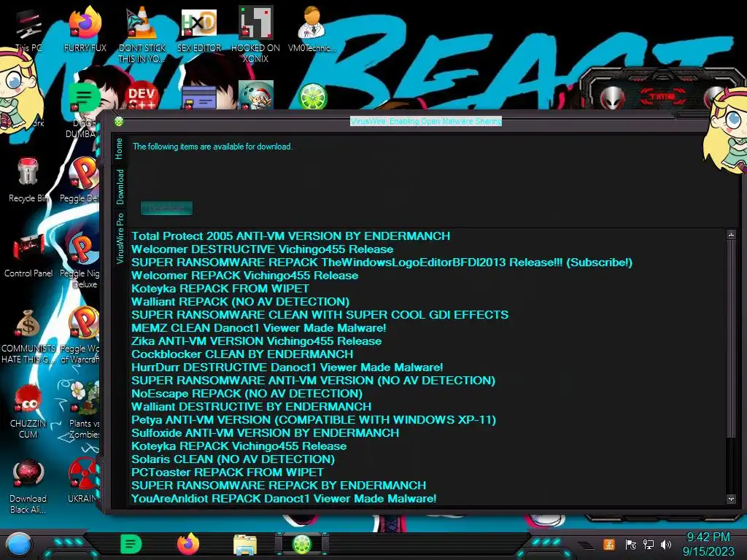This screenshot has width=747, height=560.
Task: Open the LimeWire desktop shortcut
Action: 312,96
